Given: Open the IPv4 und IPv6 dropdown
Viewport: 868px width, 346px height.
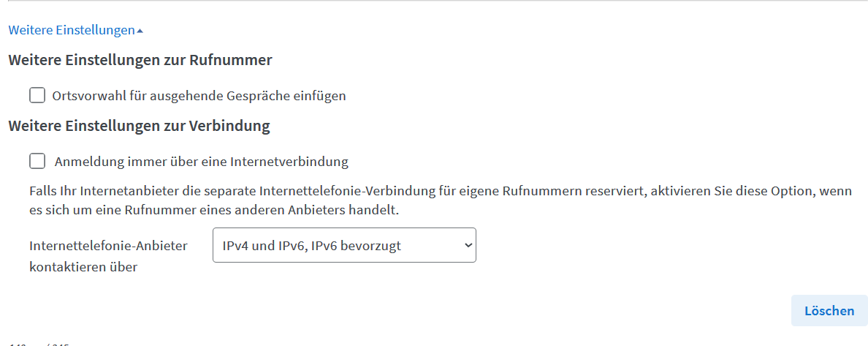Looking at the screenshot, I should click(x=344, y=245).
